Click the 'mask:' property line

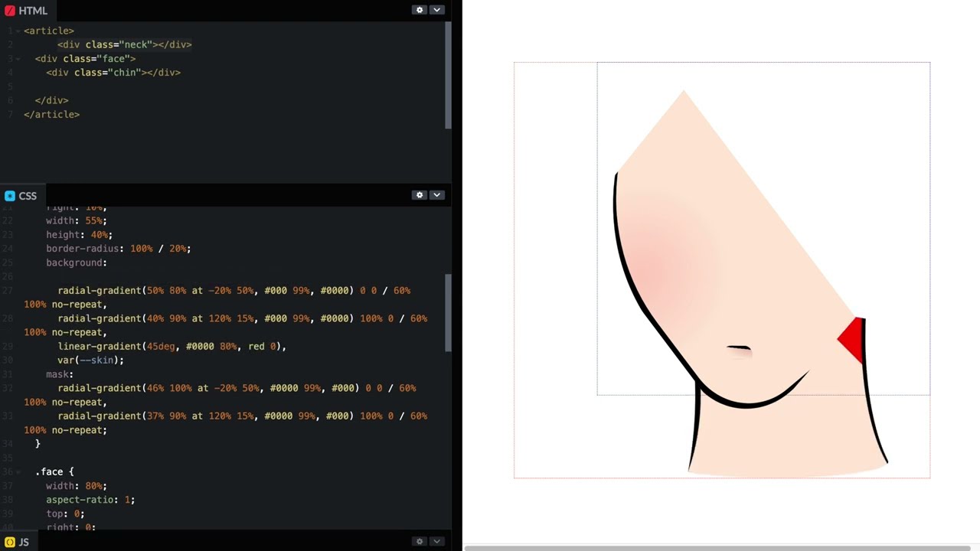coord(60,374)
